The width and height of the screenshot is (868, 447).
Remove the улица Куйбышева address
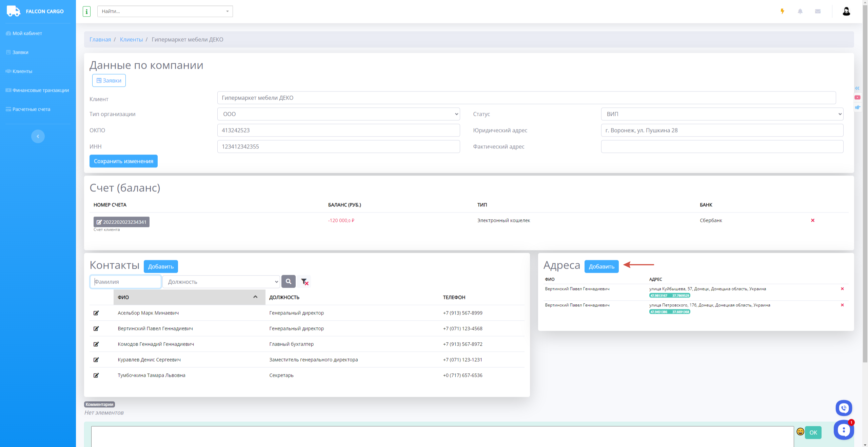pyautogui.click(x=842, y=289)
